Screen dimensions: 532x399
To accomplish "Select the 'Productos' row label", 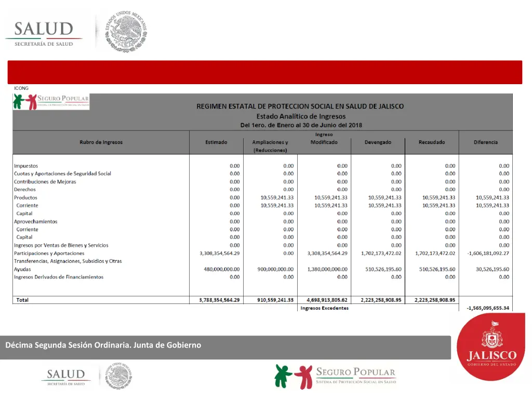I will (25, 197).
